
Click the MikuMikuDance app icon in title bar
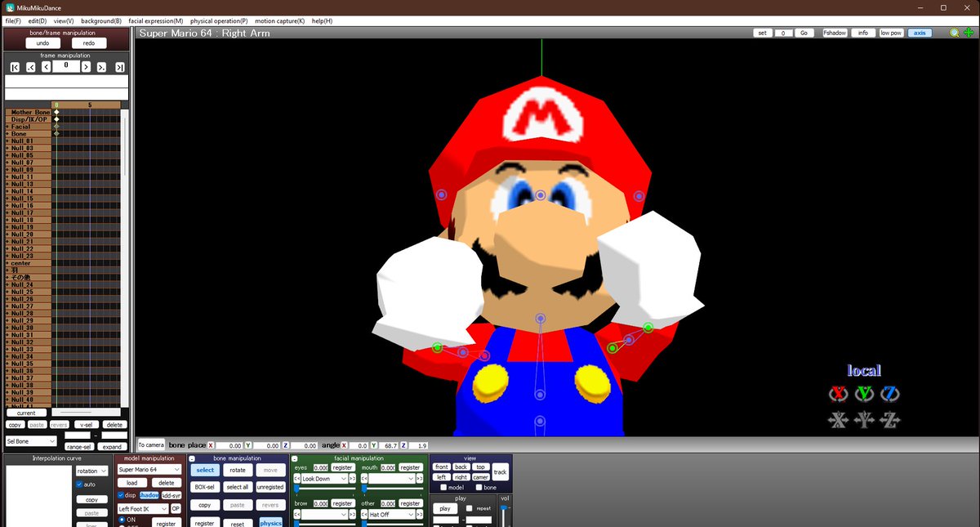tap(9, 7)
